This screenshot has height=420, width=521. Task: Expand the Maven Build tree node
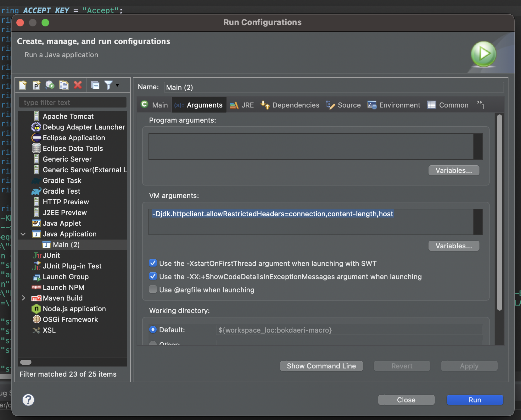tap(23, 298)
